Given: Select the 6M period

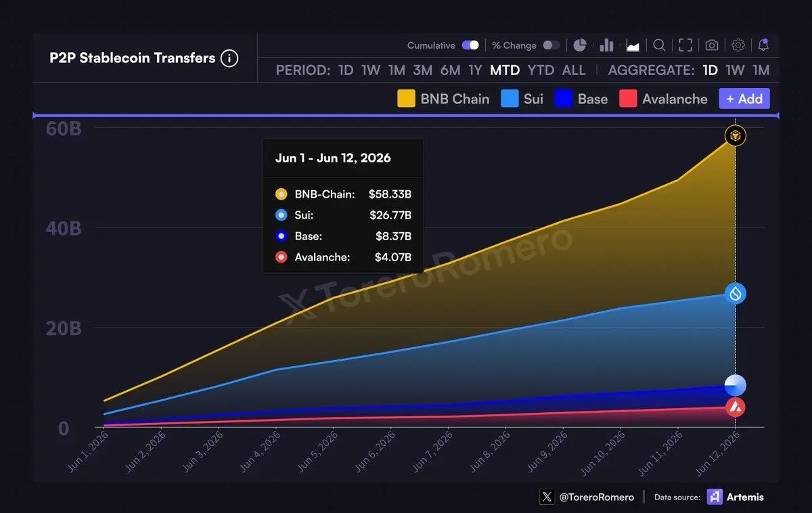Looking at the screenshot, I should (450, 70).
